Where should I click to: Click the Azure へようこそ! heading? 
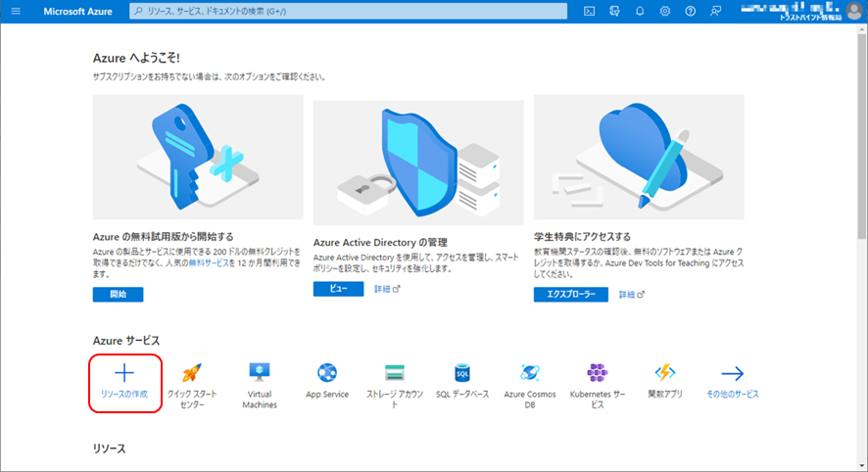[136, 58]
